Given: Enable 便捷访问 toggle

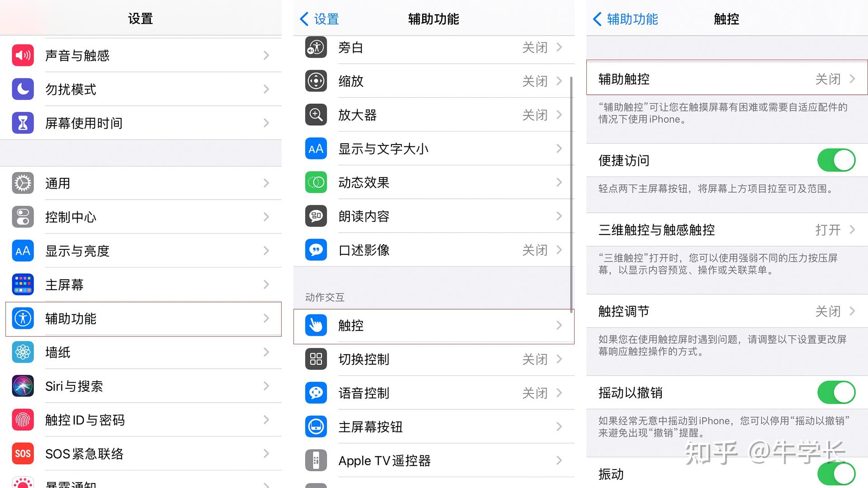Looking at the screenshot, I should pyautogui.click(x=836, y=160).
